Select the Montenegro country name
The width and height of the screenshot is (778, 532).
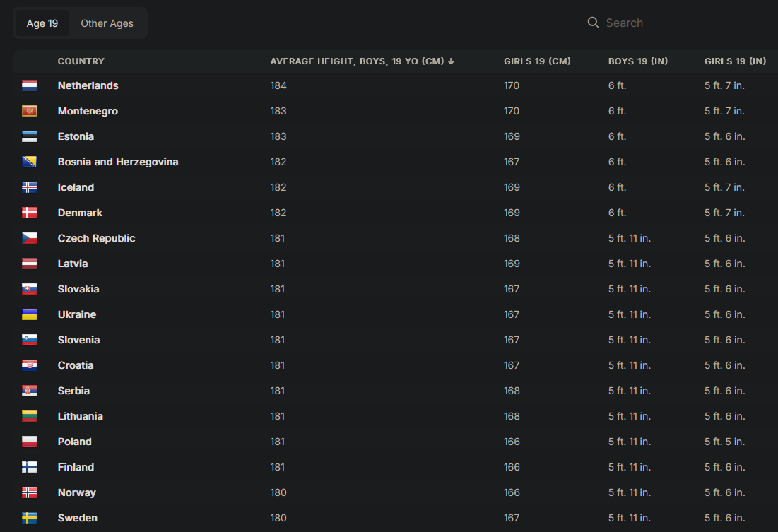pos(88,111)
